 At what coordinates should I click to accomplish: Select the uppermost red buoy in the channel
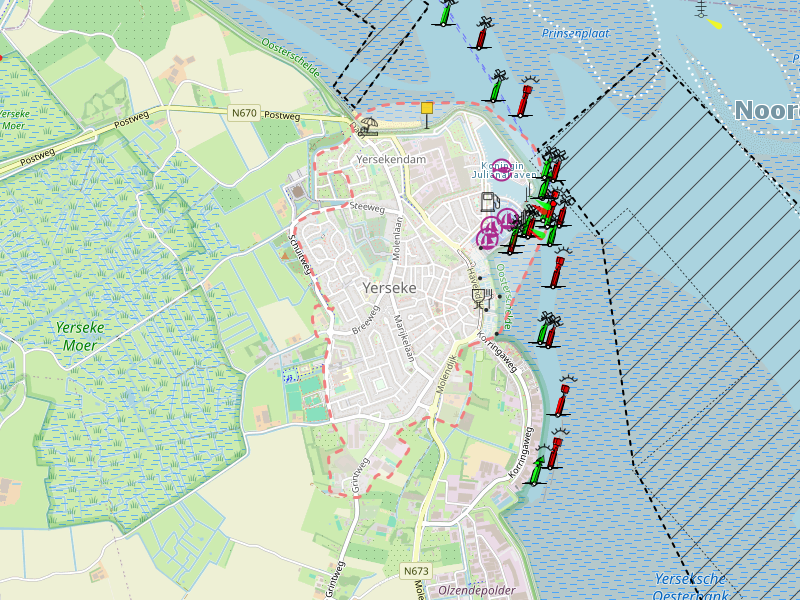(x=482, y=36)
